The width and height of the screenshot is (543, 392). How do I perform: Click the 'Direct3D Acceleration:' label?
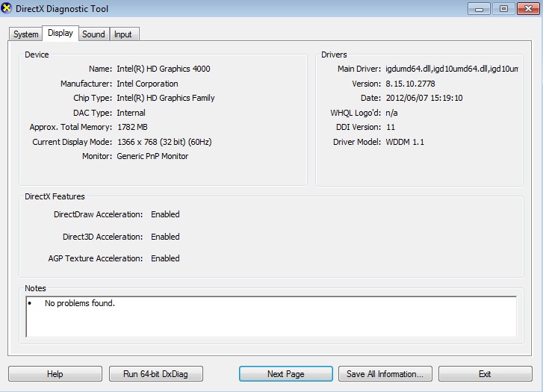point(103,237)
